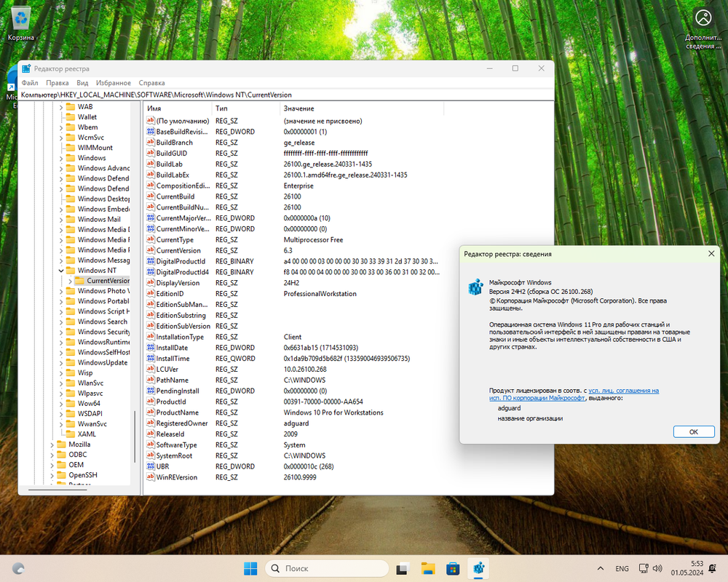Open the Избранное menu
The width and height of the screenshot is (728, 582).
coord(114,83)
